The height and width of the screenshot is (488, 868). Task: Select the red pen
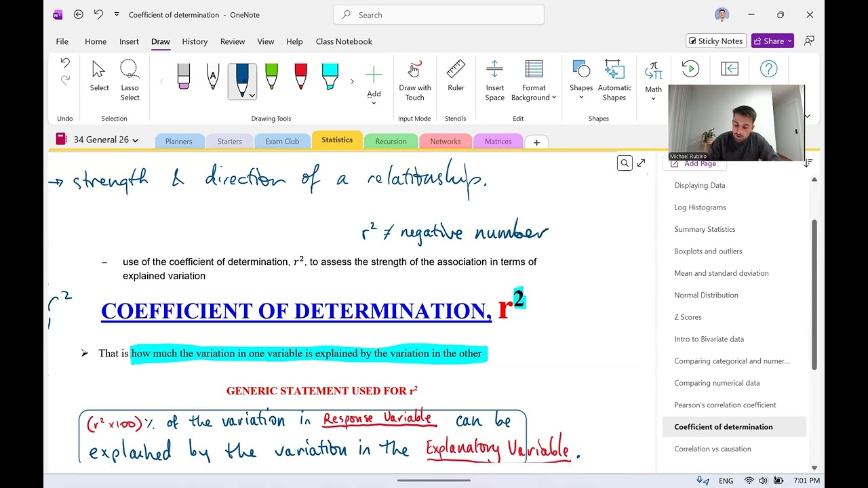300,76
